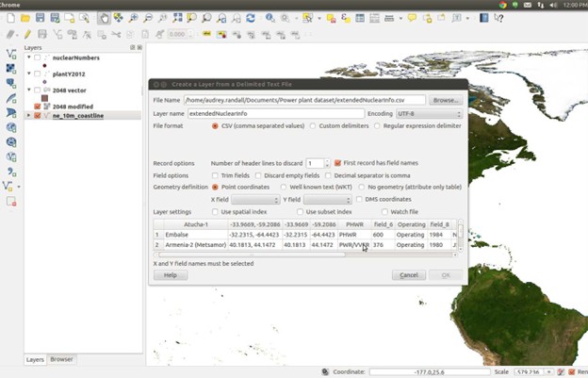Open the X field dropdown
This screenshot has height=378, width=588.
255,200
